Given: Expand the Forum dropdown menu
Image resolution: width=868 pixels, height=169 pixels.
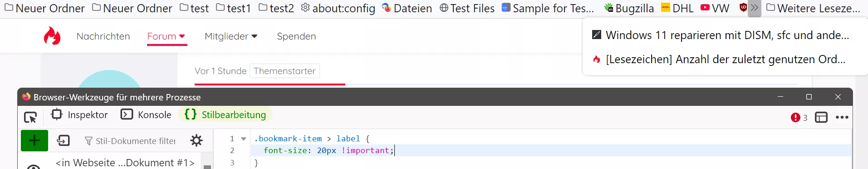Looking at the screenshot, I should (167, 36).
